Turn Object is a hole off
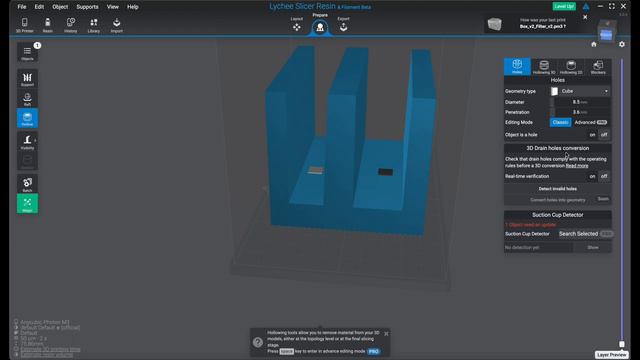640x360 pixels. pyautogui.click(x=604, y=135)
